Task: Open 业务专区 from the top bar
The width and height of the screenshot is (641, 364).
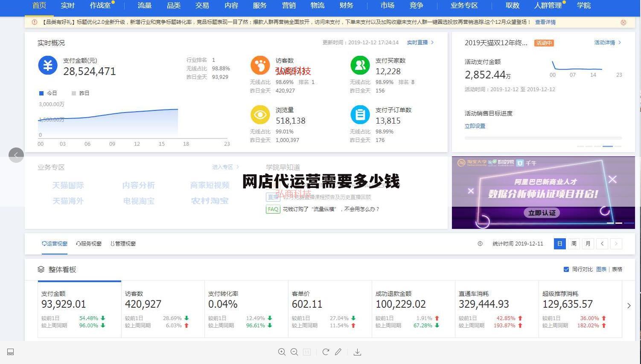Action: (464, 6)
